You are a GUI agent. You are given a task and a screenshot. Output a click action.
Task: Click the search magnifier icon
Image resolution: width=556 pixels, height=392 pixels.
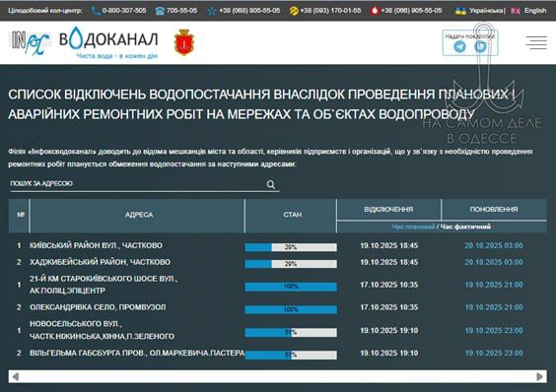[x=271, y=184]
